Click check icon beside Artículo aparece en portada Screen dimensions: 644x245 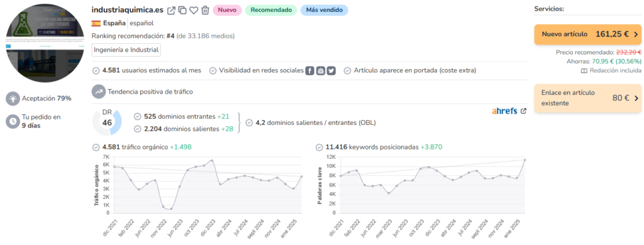347,70
